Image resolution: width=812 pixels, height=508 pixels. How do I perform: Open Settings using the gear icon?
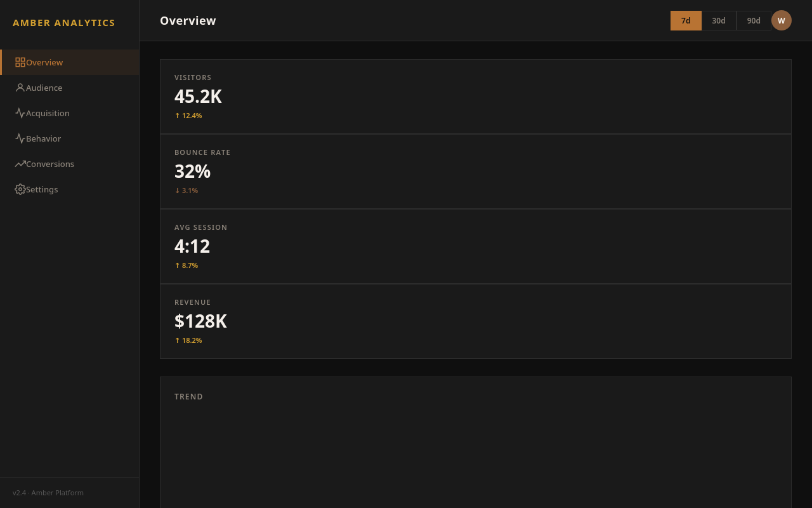19,189
